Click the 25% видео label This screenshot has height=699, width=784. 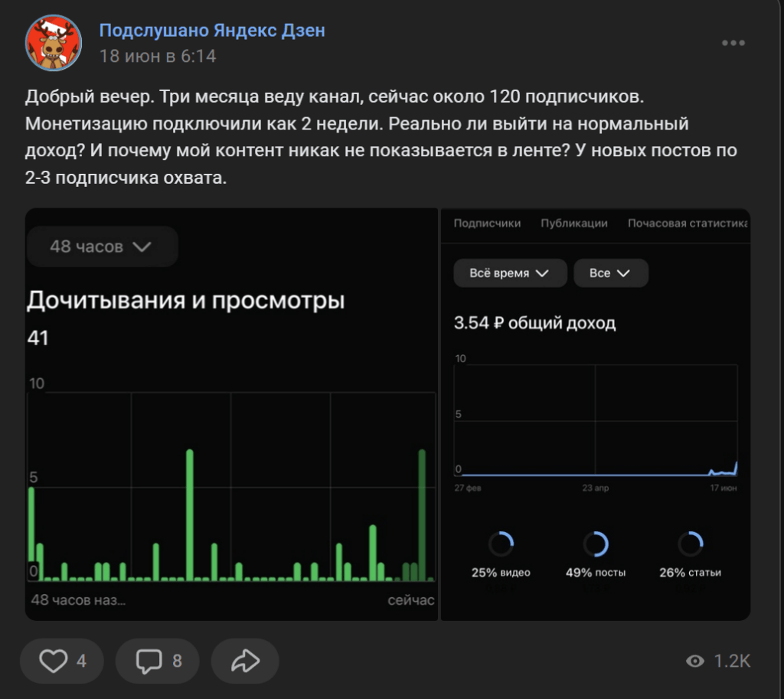point(501,573)
